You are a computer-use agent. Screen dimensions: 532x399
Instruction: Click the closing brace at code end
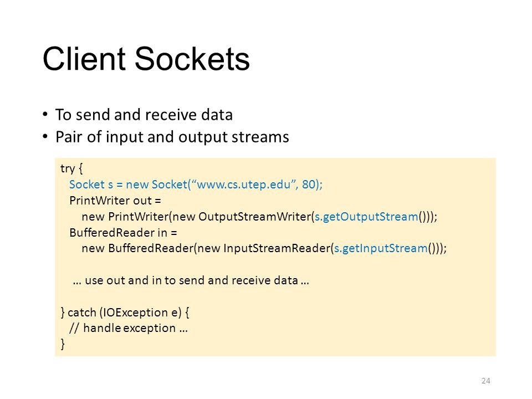pos(63,344)
